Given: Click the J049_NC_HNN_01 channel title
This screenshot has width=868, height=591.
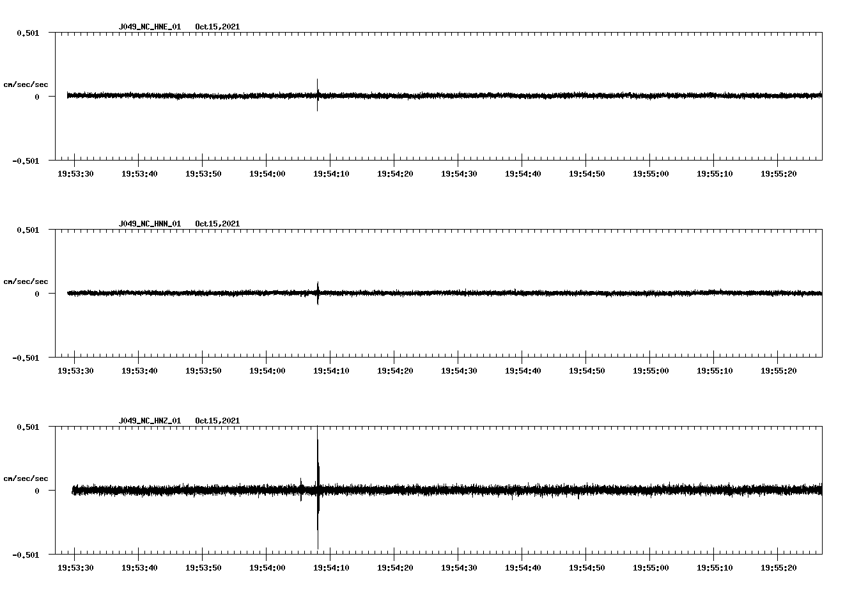Looking at the screenshot, I should point(150,224).
